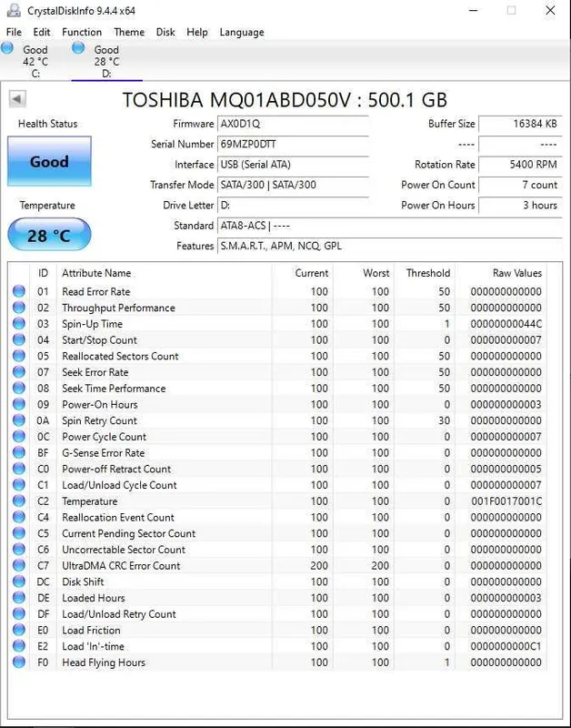Screen dimensions: 571x728
Task: Click the Standard field ATA8-ACS
Action: (x=390, y=226)
